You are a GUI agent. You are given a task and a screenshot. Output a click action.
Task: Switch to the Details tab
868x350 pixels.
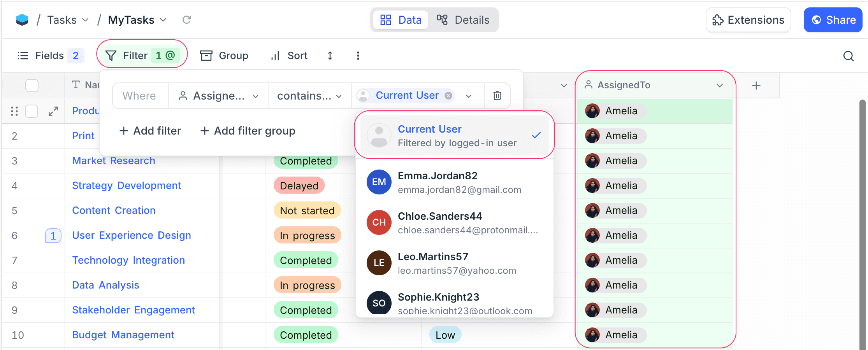coord(463,20)
